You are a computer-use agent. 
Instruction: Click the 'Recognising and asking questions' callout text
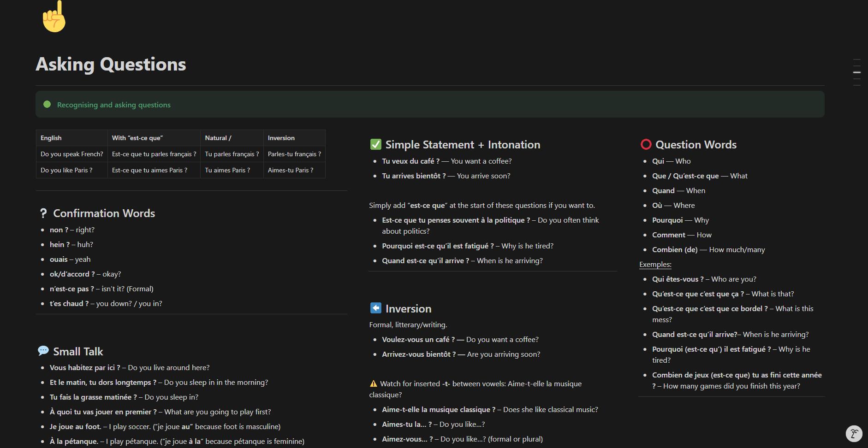[113, 105]
